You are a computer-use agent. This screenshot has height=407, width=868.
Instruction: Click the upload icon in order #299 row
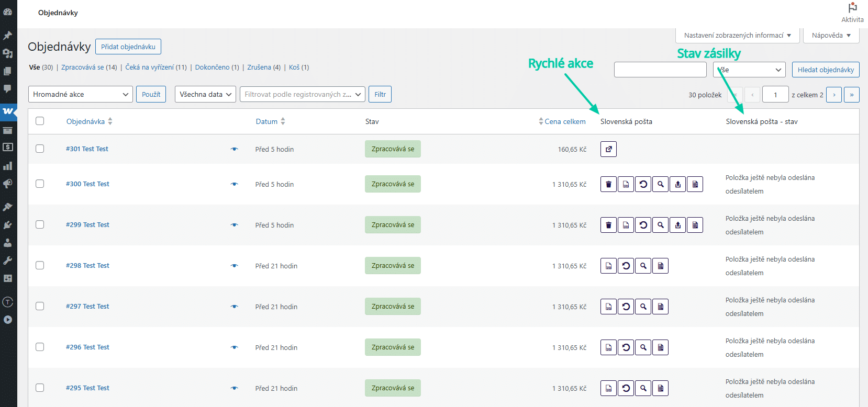(x=677, y=225)
